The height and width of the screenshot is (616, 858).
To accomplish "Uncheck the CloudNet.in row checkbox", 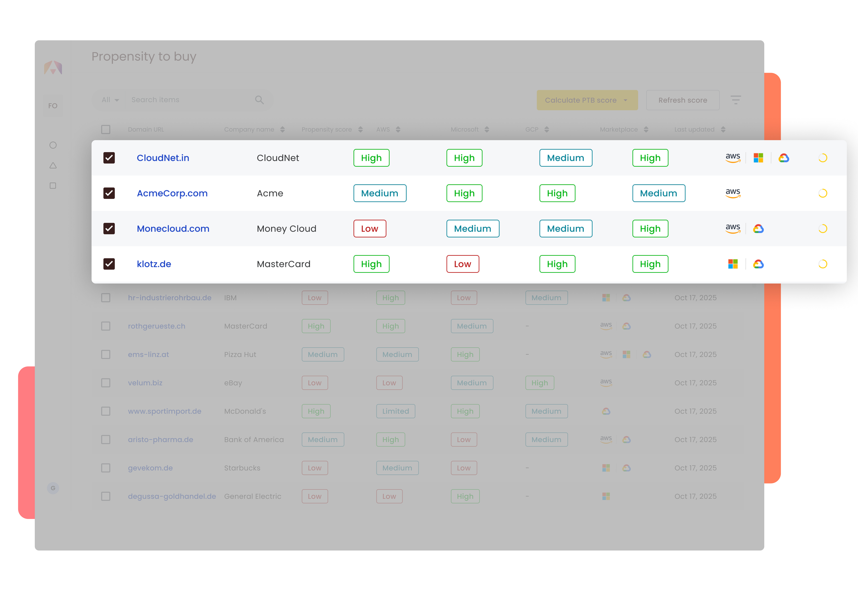I will point(109,158).
